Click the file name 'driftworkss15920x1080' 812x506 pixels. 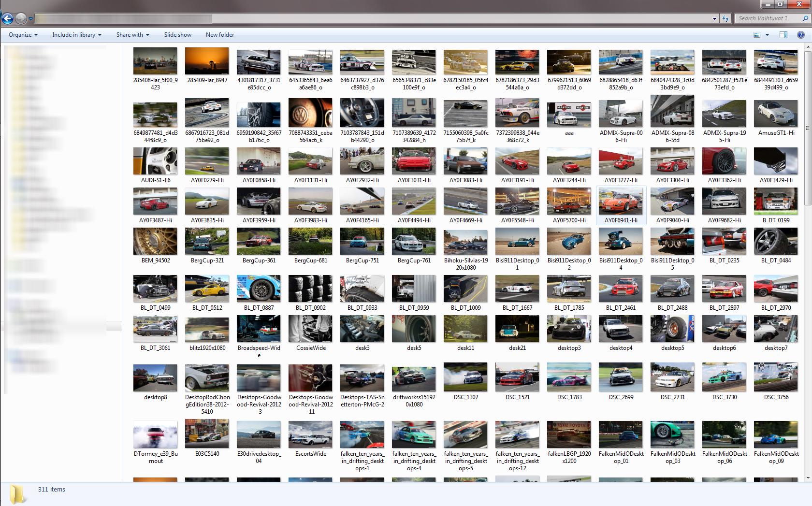(x=414, y=401)
